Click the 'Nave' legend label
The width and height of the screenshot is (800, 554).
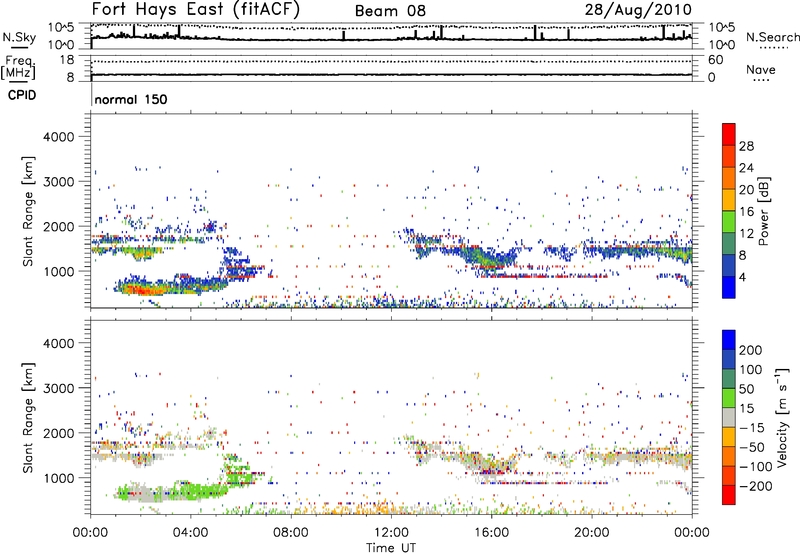(761, 69)
